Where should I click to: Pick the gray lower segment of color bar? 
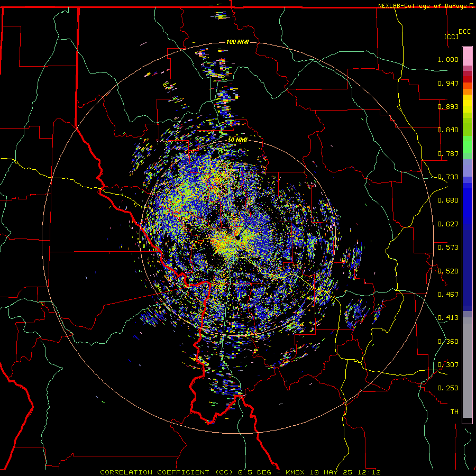[467, 368]
